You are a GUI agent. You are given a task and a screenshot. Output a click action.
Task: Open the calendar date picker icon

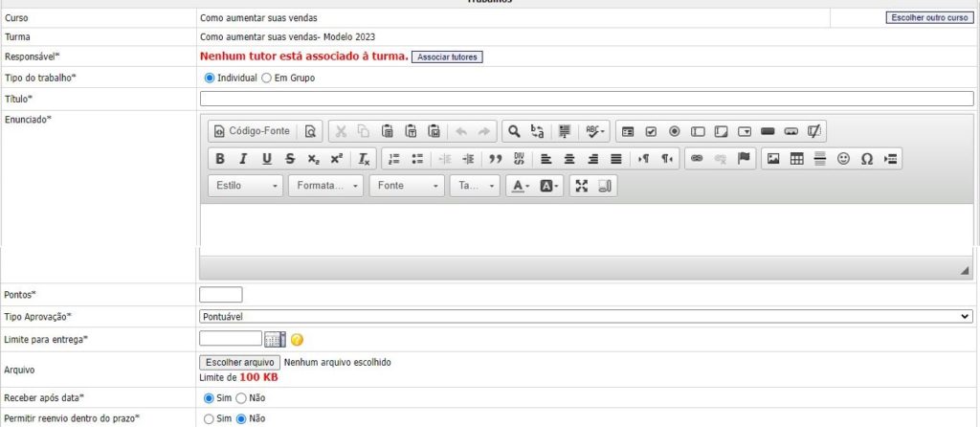click(275, 339)
